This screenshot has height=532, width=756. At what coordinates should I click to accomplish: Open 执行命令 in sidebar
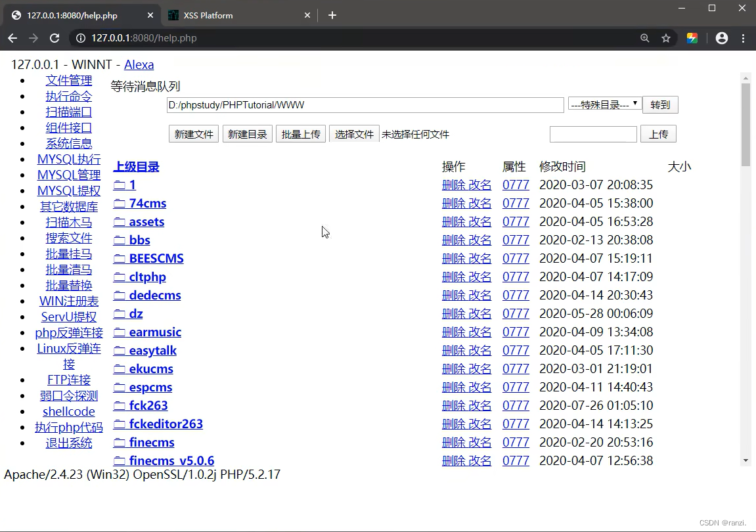pyautogui.click(x=69, y=97)
